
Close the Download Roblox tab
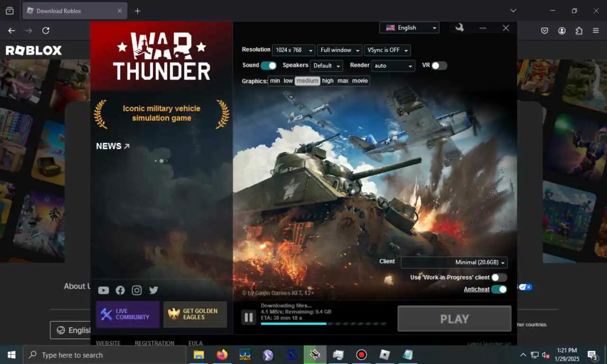[x=120, y=10]
